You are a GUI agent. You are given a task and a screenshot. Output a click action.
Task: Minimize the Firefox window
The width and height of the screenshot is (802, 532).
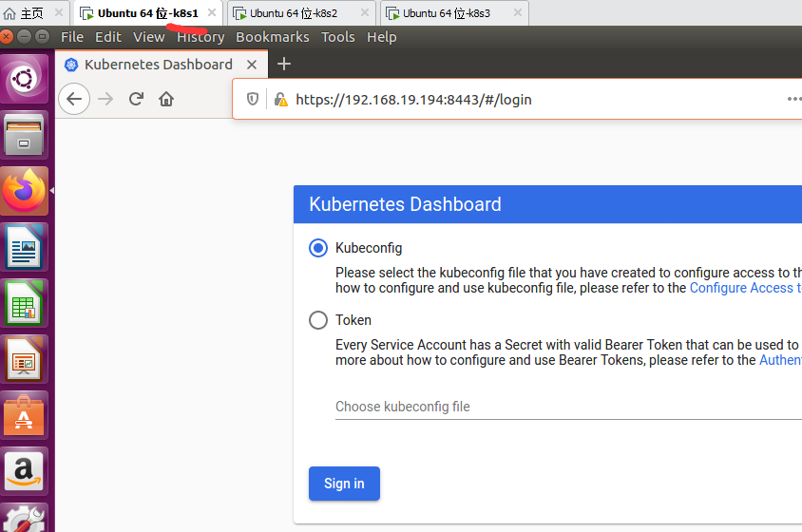24,37
